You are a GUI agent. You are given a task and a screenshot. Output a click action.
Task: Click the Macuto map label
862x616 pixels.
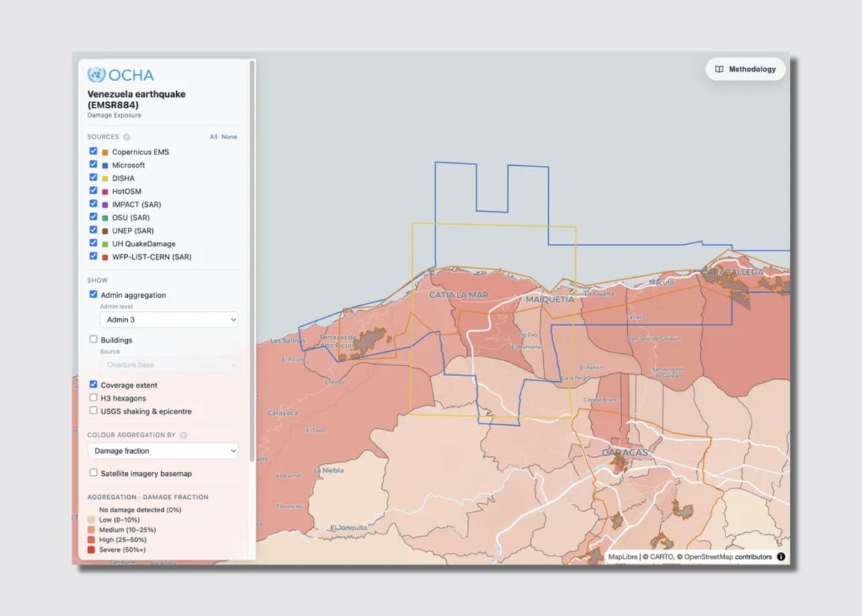point(661,283)
